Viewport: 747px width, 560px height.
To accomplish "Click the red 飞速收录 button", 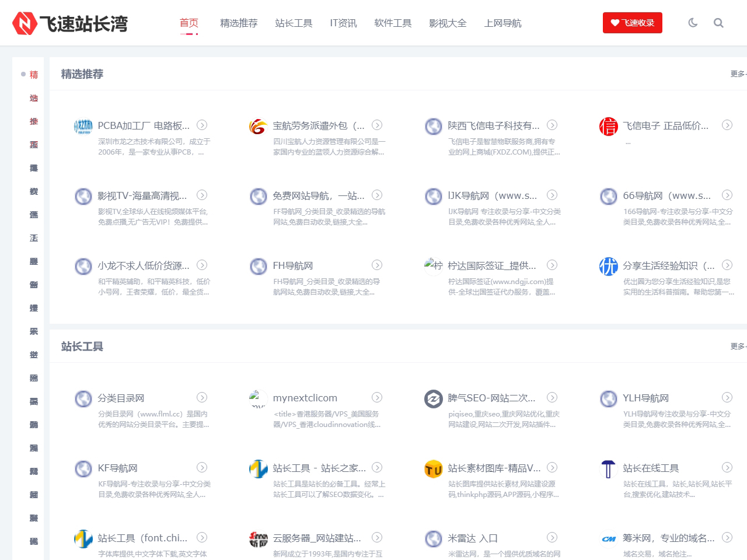I will point(633,22).
